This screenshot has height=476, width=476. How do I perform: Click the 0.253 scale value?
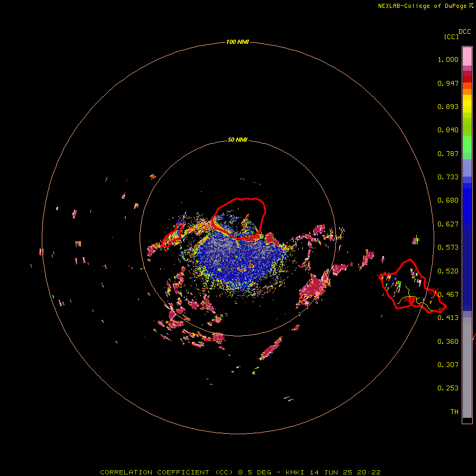click(448, 388)
